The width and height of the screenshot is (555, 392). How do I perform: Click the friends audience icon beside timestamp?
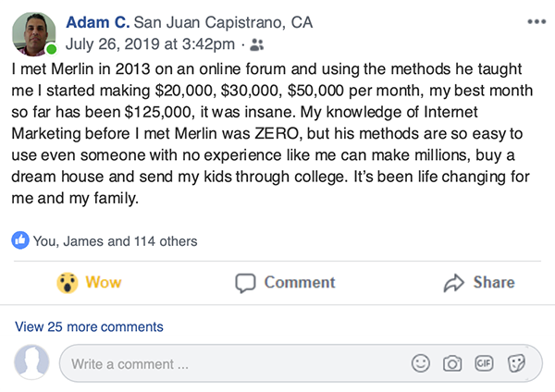pyautogui.click(x=256, y=43)
